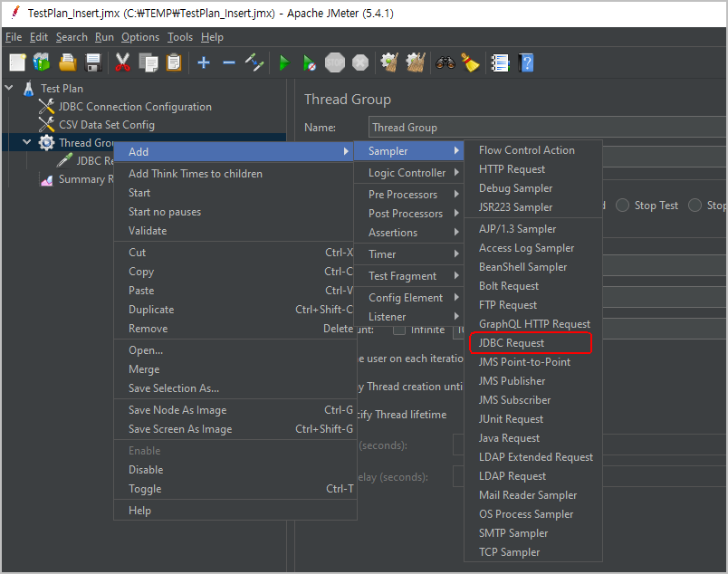Click the Save floppy disk icon
This screenshot has width=728, height=574.
click(93, 62)
